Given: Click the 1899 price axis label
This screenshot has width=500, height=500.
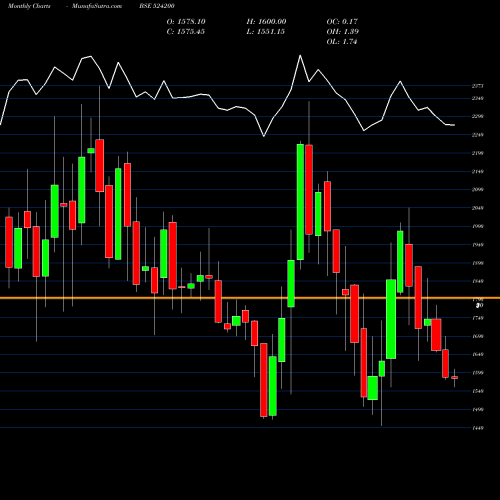Looking at the screenshot, I should point(478,263).
